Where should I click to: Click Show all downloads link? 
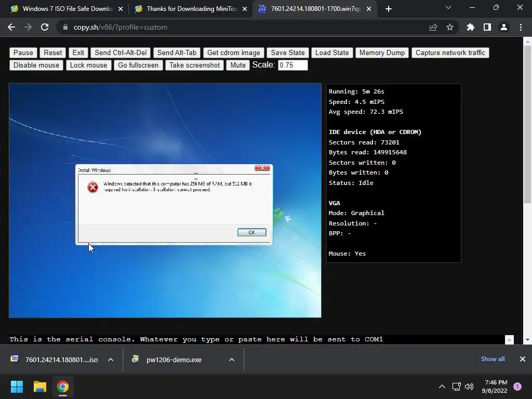493,359
